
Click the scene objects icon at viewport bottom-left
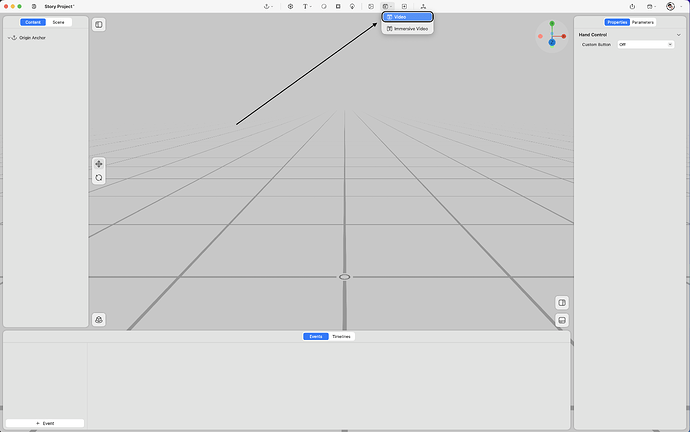99,320
